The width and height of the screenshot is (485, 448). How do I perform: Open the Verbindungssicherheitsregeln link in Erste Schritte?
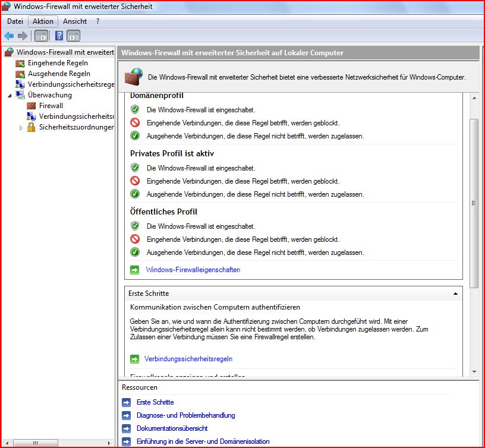[x=188, y=359]
